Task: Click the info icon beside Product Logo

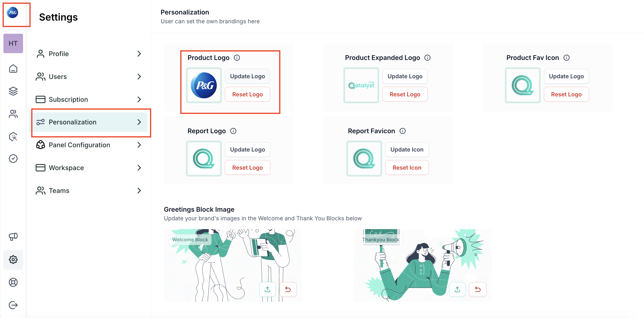Action: point(237,58)
